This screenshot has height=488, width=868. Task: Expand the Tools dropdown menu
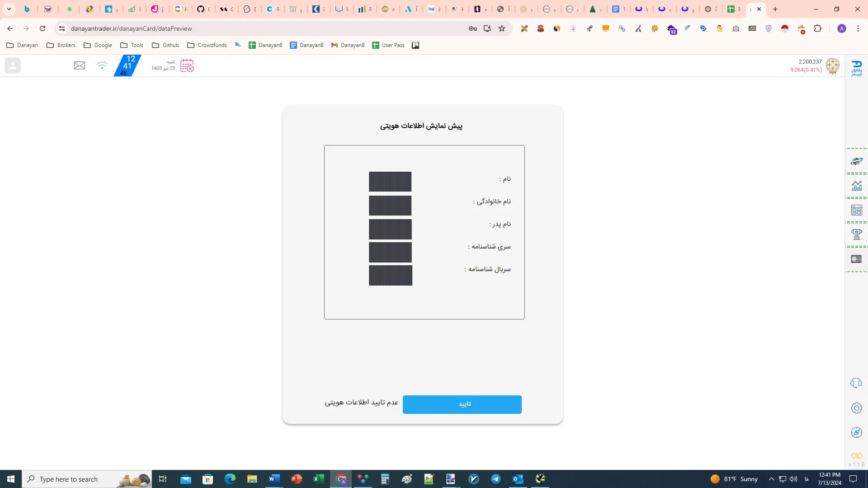132,45
